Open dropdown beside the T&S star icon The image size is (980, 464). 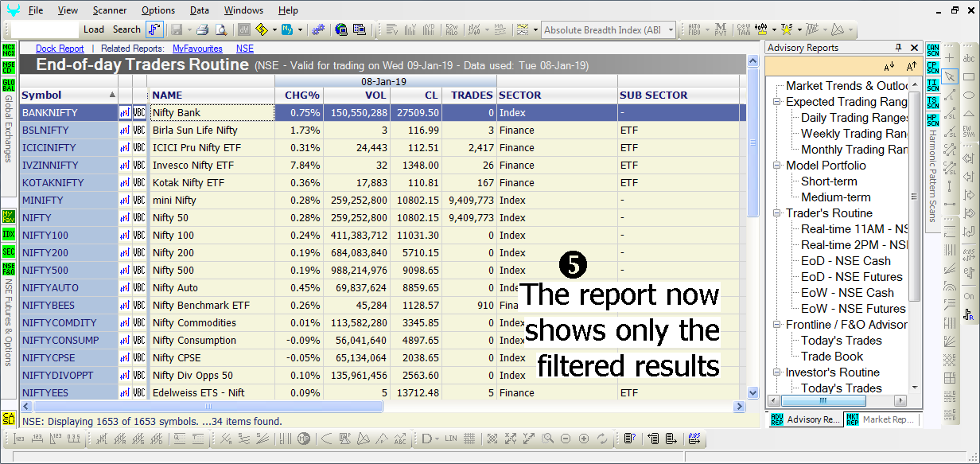[x=799, y=30]
